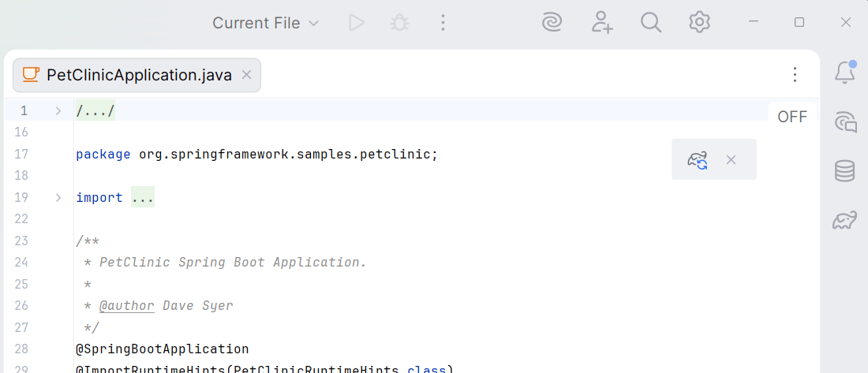
Task: Open Search Everywhere magnifier
Action: click(651, 23)
